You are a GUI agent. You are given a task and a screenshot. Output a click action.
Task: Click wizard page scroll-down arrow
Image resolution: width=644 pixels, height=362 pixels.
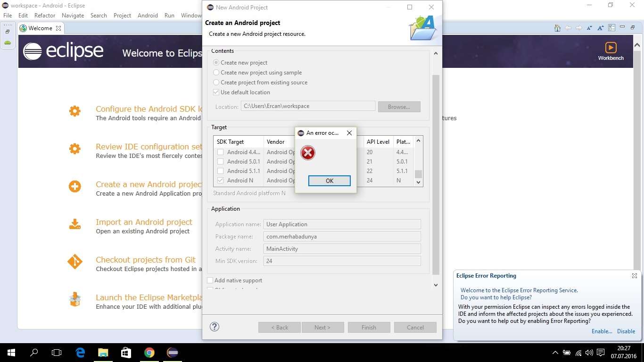coord(436,285)
